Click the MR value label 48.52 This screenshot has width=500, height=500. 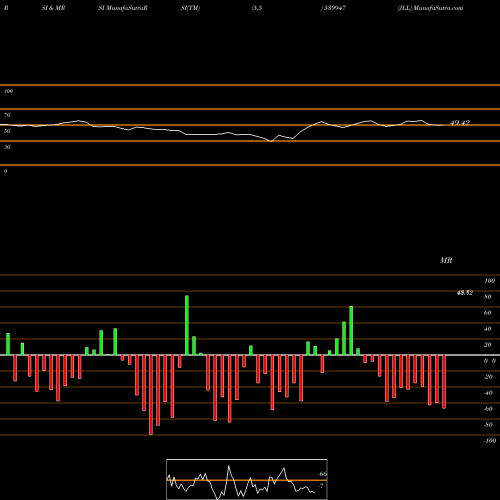tap(465, 293)
